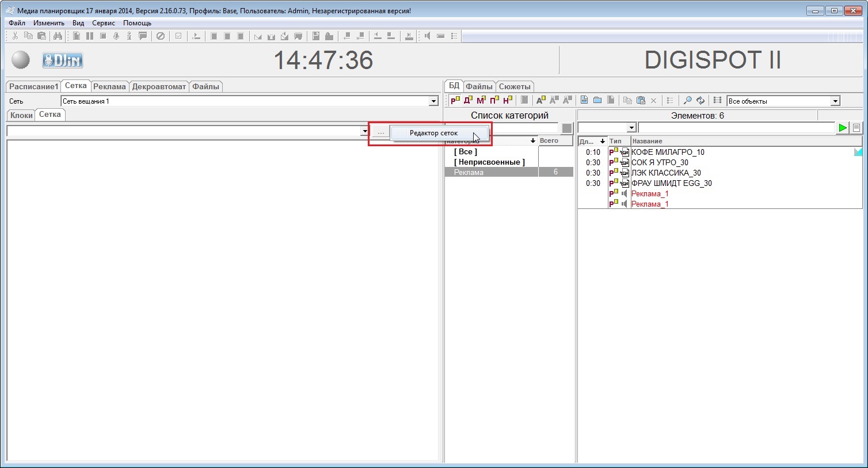The height and width of the screenshot is (468, 868).
Task: Open the Изменить menu
Action: tap(49, 23)
